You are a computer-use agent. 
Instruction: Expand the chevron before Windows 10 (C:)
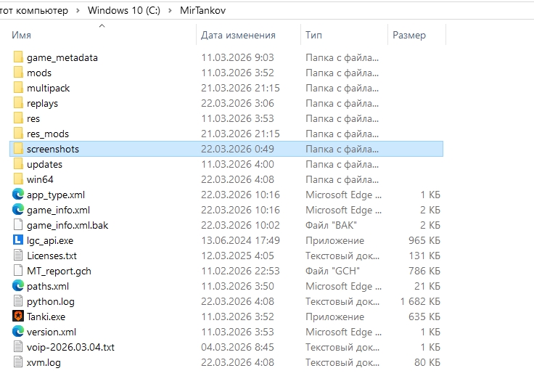point(78,11)
